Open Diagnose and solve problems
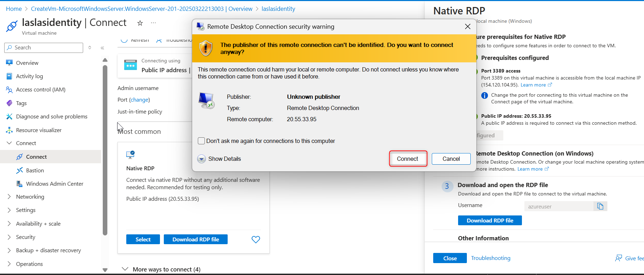The width and height of the screenshot is (644, 275). coord(52,117)
